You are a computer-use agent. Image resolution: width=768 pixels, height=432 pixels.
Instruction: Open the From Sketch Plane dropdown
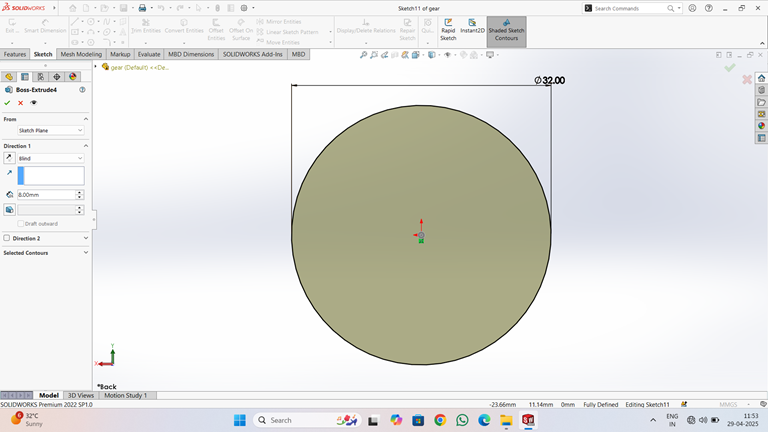pos(51,130)
